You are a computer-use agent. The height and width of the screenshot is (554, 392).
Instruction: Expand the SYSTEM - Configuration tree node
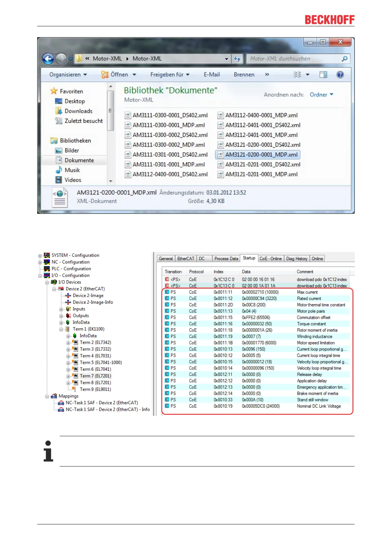(x=40, y=256)
